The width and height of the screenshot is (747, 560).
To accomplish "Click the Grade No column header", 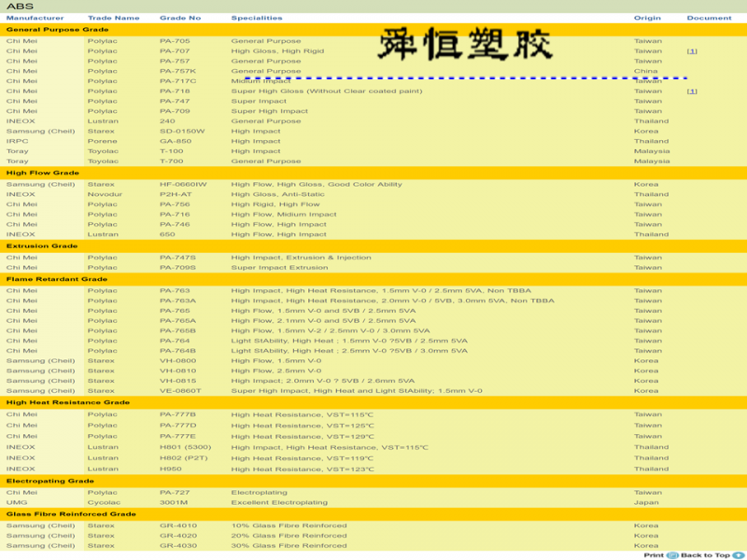I will click(x=180, y=18).
